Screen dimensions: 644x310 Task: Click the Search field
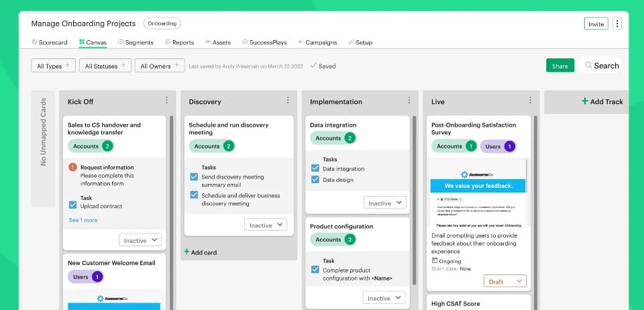pos(600,65)
